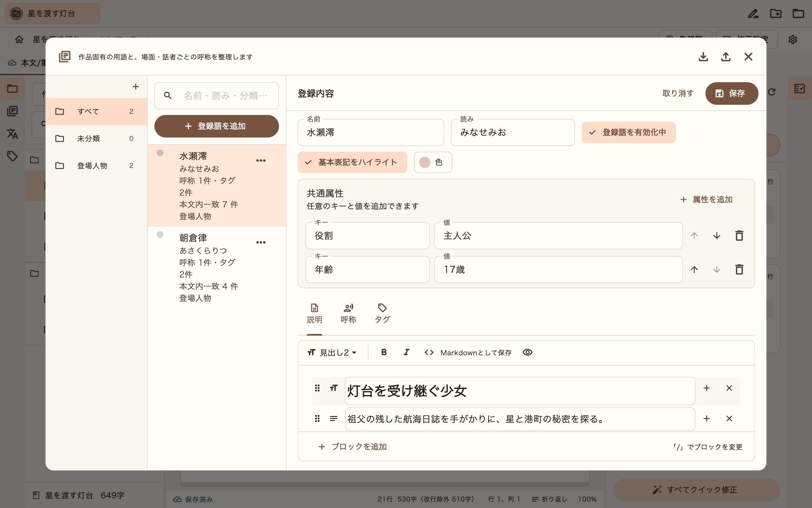
Task: Add a block after the paragraph block
Action: pyautogui.click(x=707, y=419)
